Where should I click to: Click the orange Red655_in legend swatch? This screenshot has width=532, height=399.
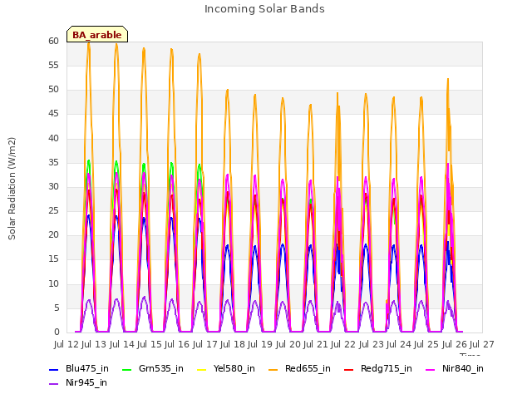coord(273,370)
